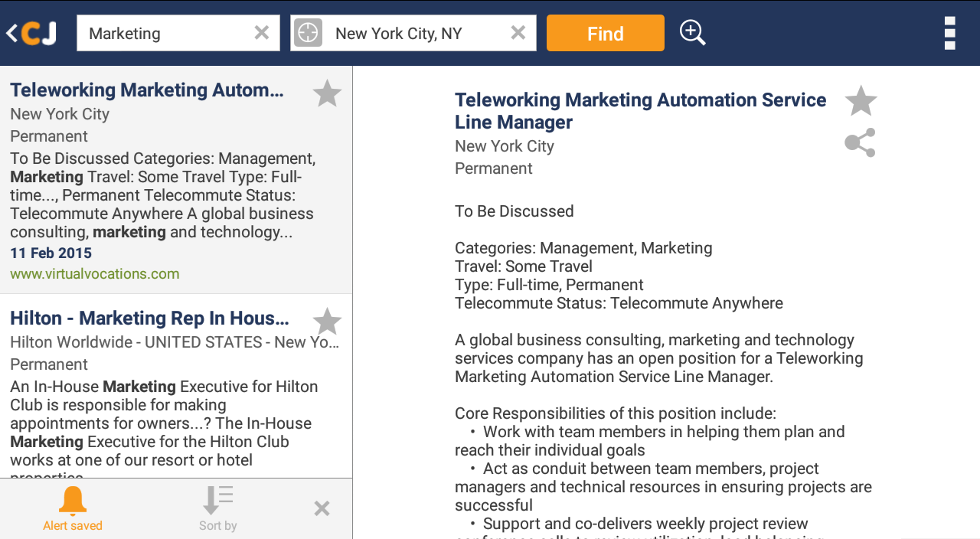980x539 pixels.
Task: Open the Teleworking Marketing Automation job title
Action: [147, 90]
